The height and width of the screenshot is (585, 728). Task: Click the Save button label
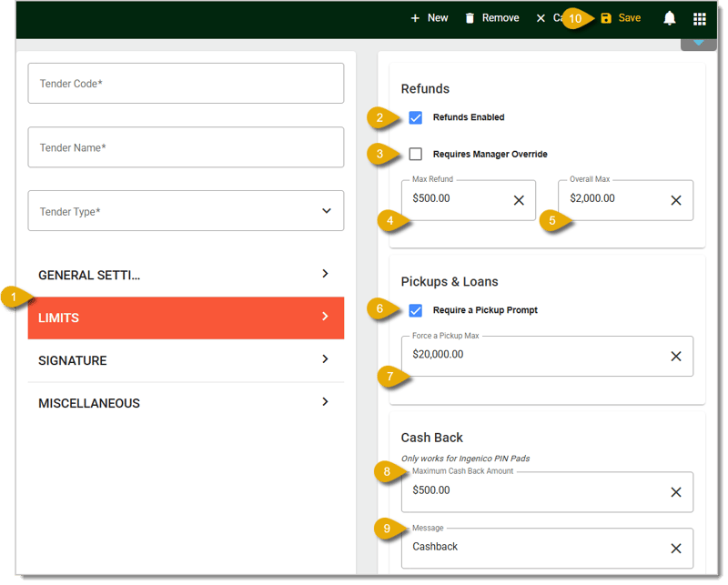[x=630, y=17]
